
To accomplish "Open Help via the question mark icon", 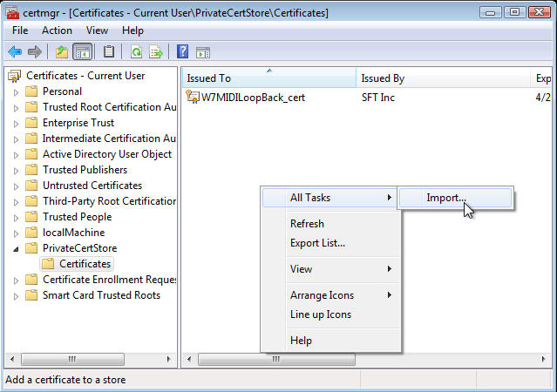I will coord(183,51).
